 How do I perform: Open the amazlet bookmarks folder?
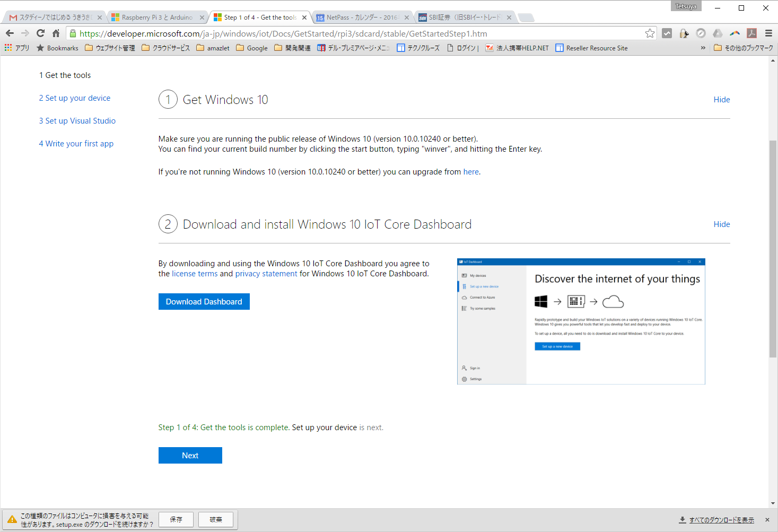coord(213,48)
